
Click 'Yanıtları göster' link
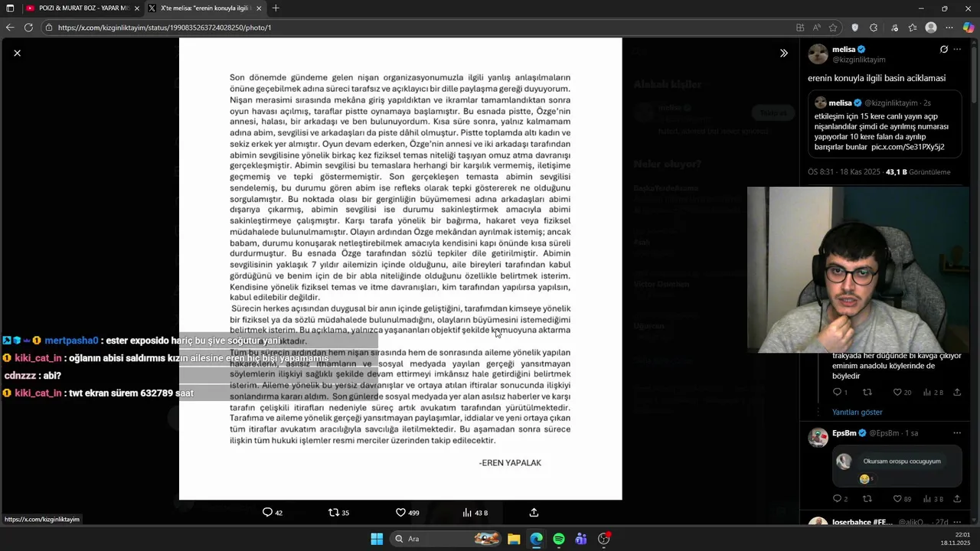point(857,412)
